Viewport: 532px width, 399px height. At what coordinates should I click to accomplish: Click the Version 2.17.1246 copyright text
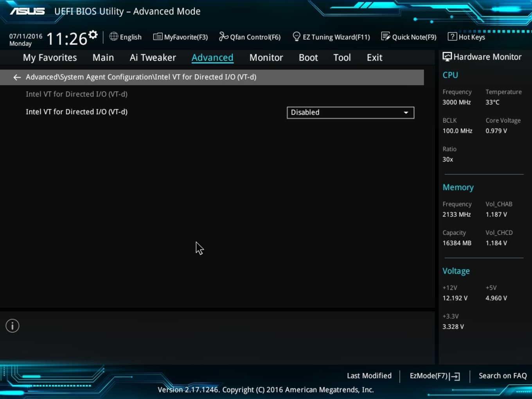coord(266,390)
